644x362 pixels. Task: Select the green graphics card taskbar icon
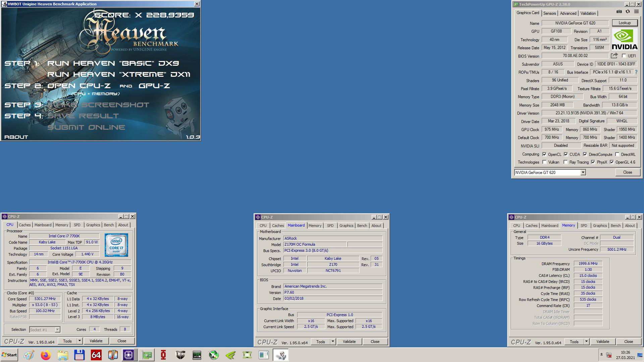point(147,355)
